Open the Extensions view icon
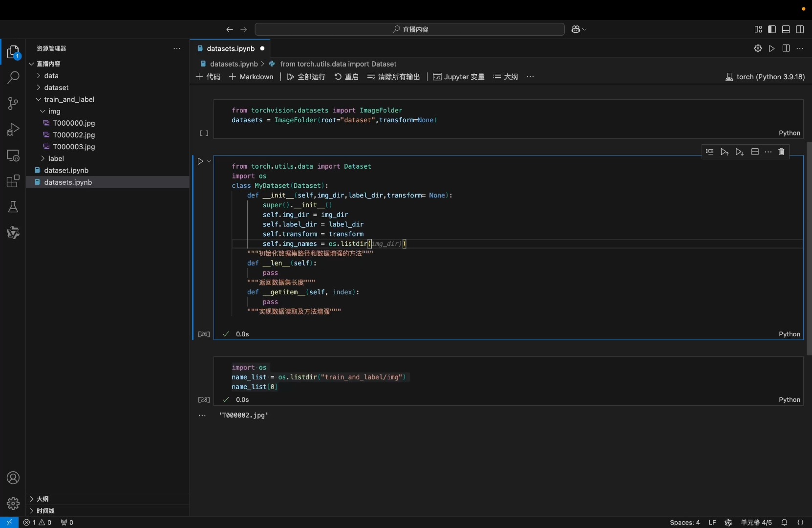Image resolution: width=812 pixels, height=528 pixels. coord(13,181)
